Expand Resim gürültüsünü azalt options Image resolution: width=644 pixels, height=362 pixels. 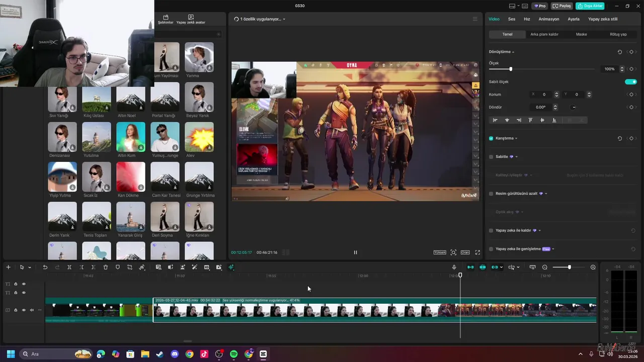(546, 194)
